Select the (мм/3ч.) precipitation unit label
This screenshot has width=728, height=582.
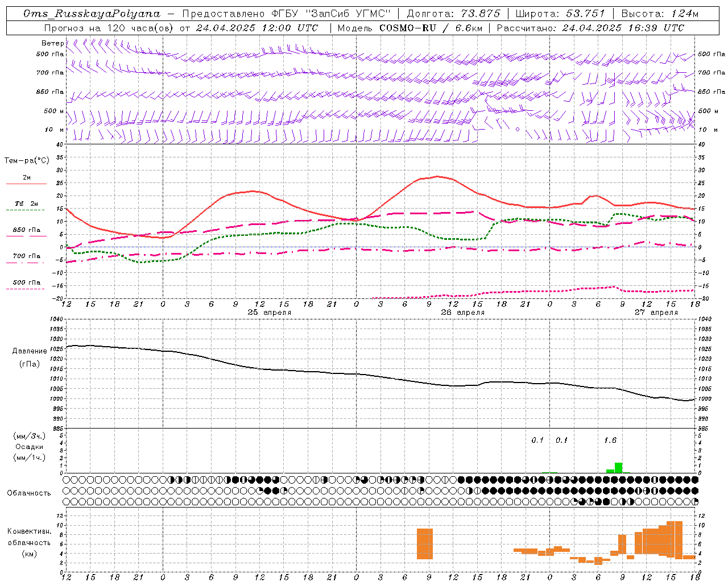(30, 436)
